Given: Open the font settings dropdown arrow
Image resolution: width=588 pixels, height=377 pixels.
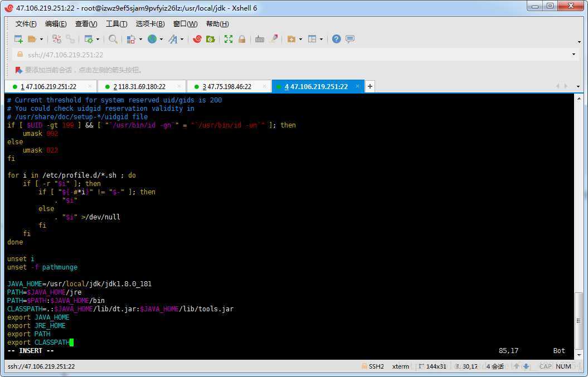Looking at the screenshot, I should (x=182, y=40).
